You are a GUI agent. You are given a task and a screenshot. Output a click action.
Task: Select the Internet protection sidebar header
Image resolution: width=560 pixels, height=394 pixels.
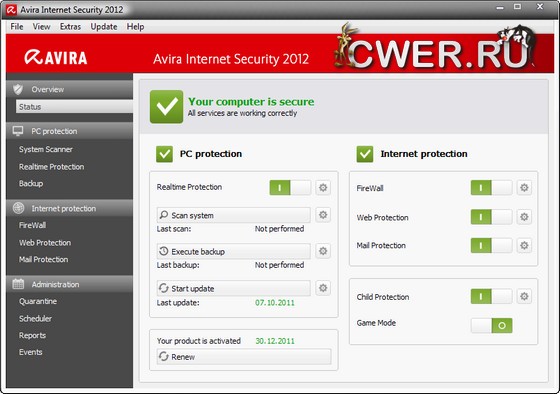pos(70,208)
